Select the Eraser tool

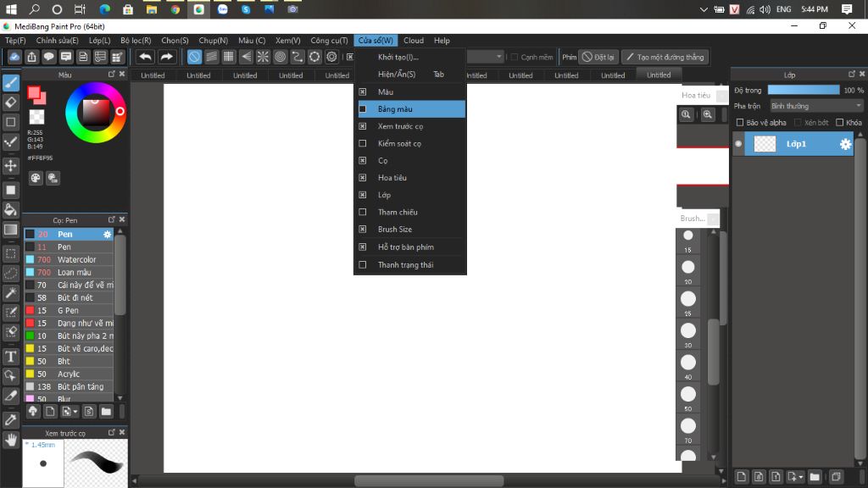click(10, 102)
